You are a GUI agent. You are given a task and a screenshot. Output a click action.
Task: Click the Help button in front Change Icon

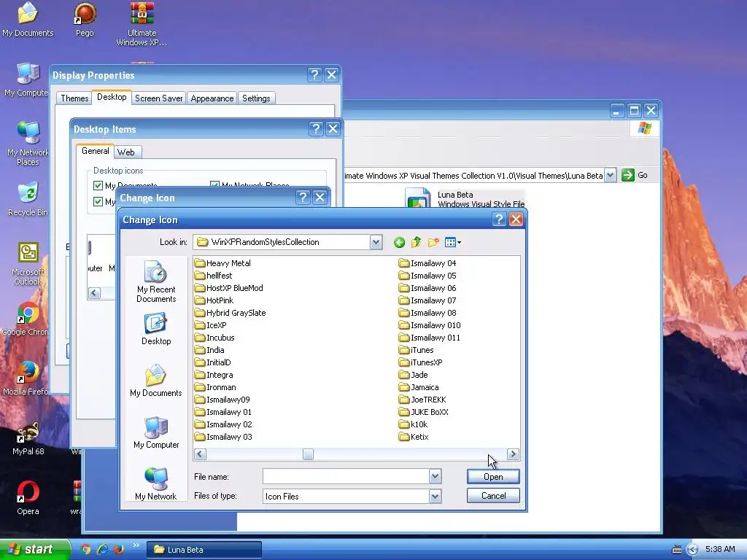(x=499, y=219)
